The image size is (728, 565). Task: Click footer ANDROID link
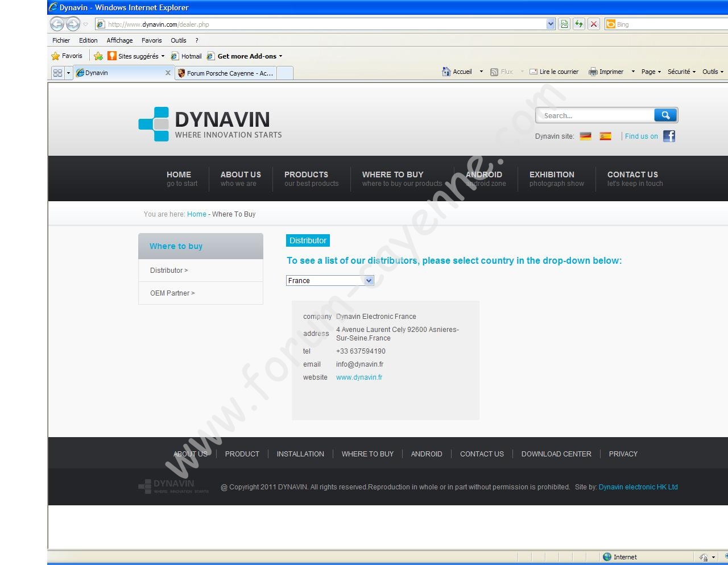point(427,454)
